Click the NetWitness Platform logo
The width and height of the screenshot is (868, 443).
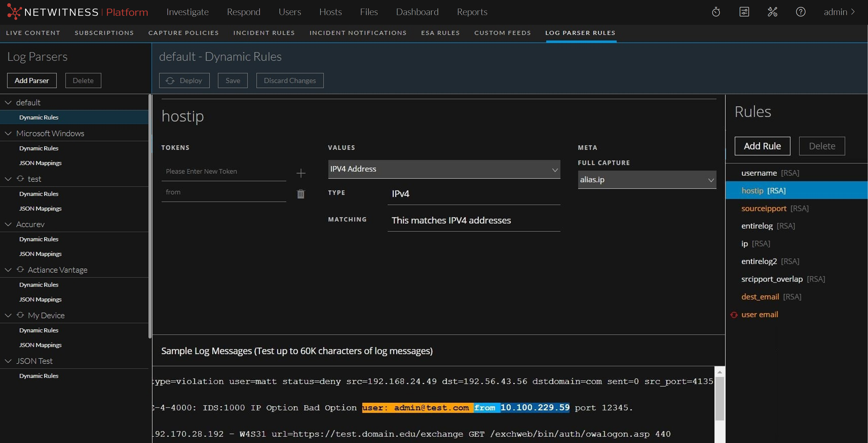pyautogui.click(x=78, y=12)
